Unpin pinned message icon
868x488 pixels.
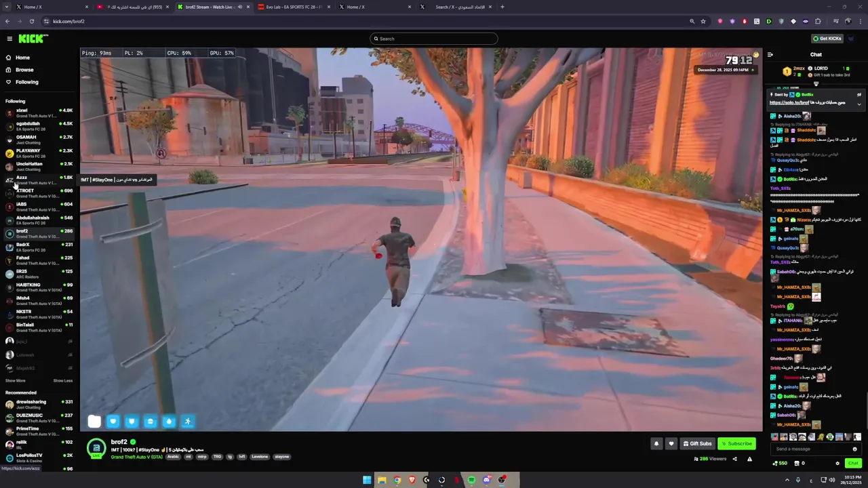859,95
